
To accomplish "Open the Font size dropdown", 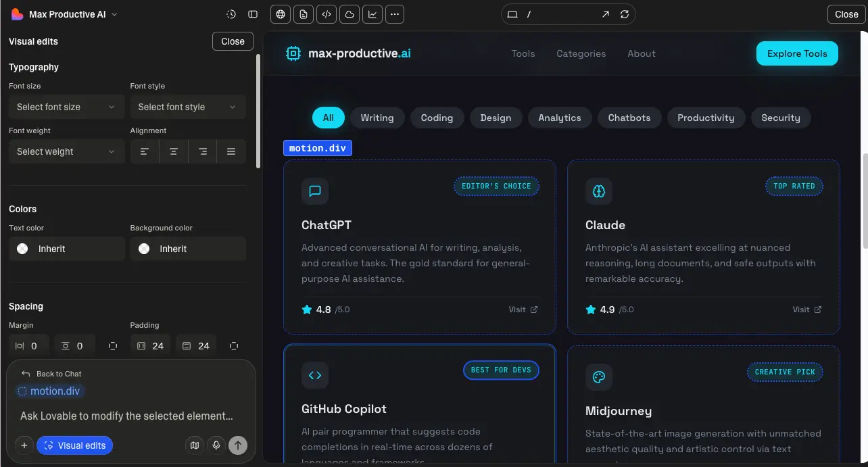I will click(66, 107).
